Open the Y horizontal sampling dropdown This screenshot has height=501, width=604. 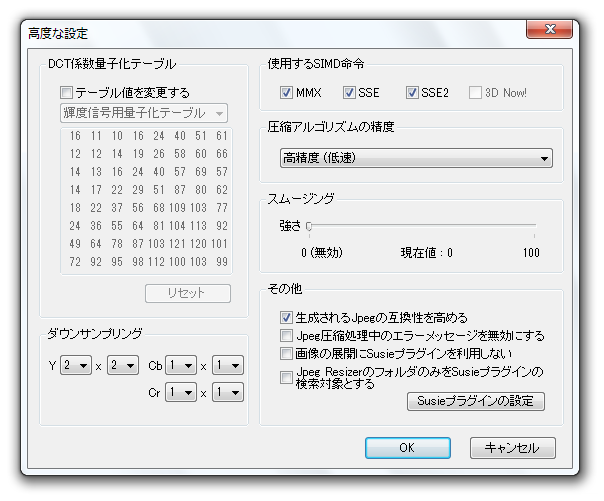click(x=76, y=365)
